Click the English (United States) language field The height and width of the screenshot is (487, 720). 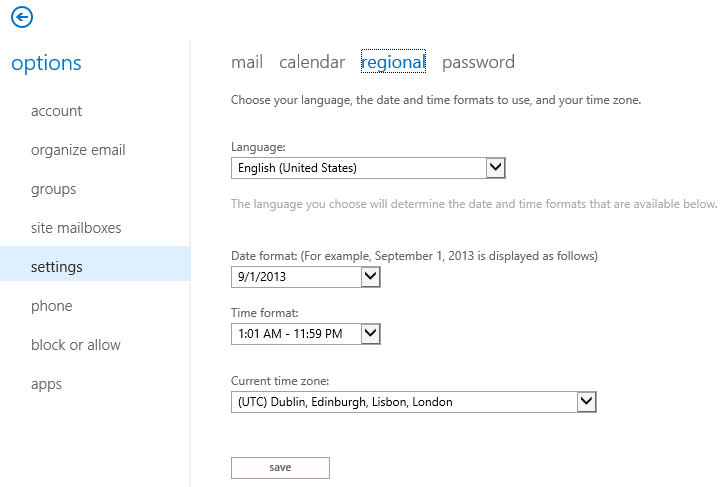(x=359, y=168)
